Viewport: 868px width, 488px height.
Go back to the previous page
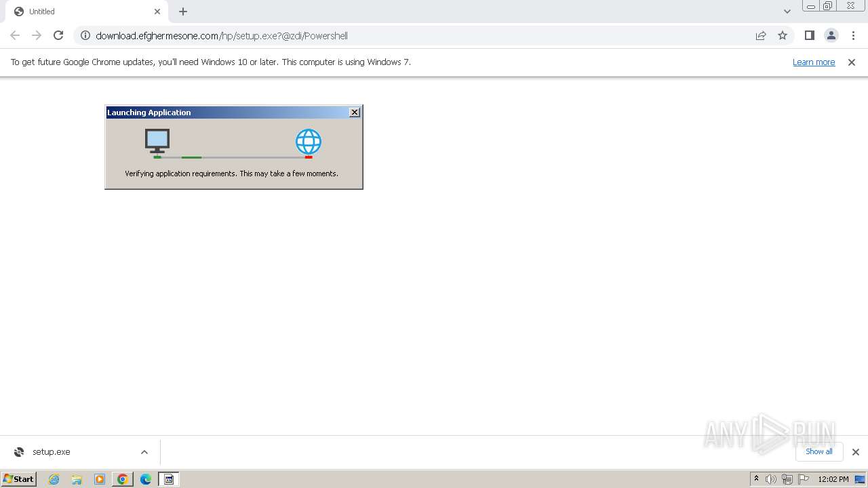[x=15, y=35]
